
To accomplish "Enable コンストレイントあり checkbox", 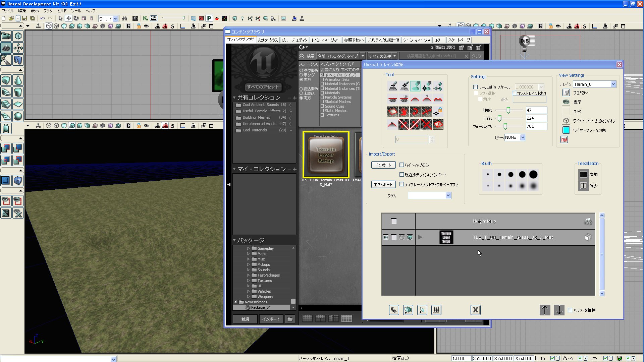I will tap(514, 93).
